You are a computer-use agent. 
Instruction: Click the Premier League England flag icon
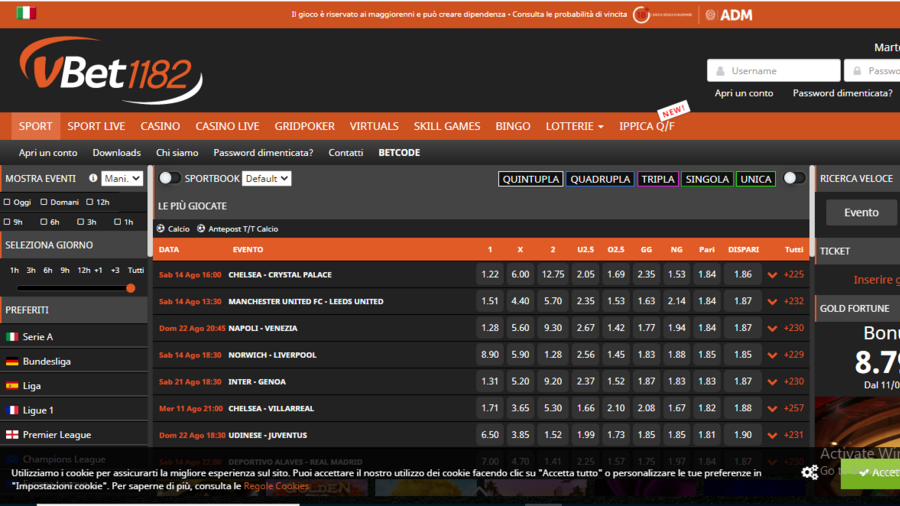pos(12,435)
